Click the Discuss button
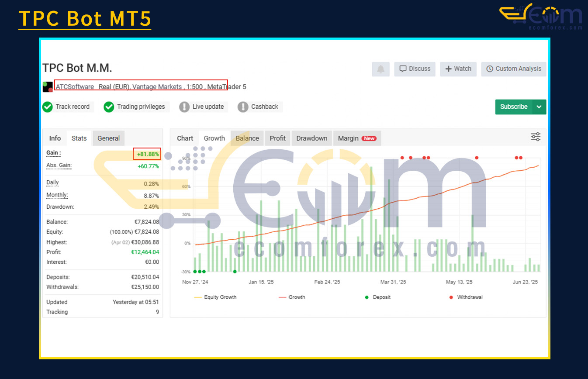Screen dimensions: 588x379 point(415,69)
